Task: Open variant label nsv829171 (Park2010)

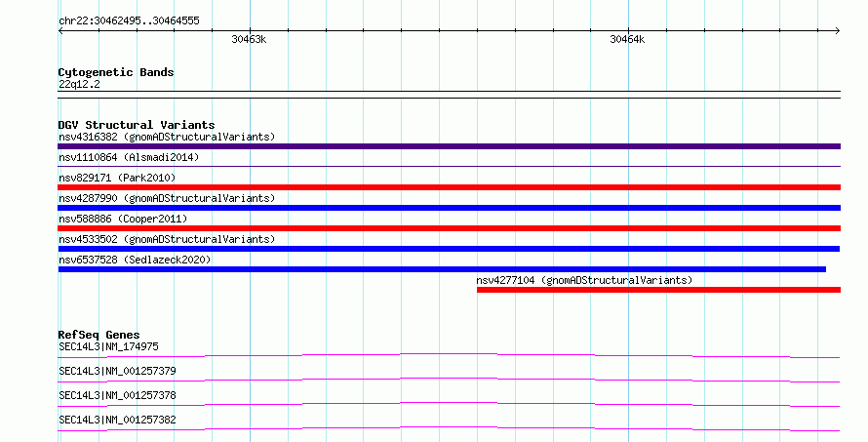Action: tap(117, 178)
